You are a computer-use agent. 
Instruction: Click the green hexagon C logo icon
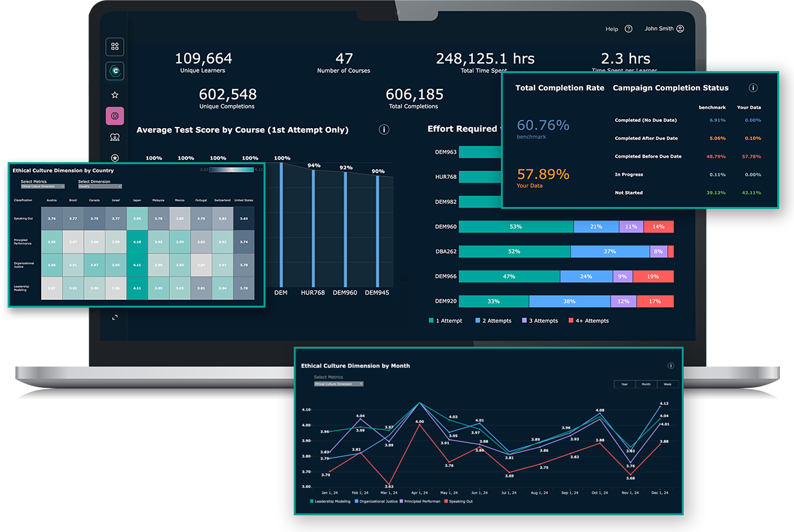tap(115, 71)
